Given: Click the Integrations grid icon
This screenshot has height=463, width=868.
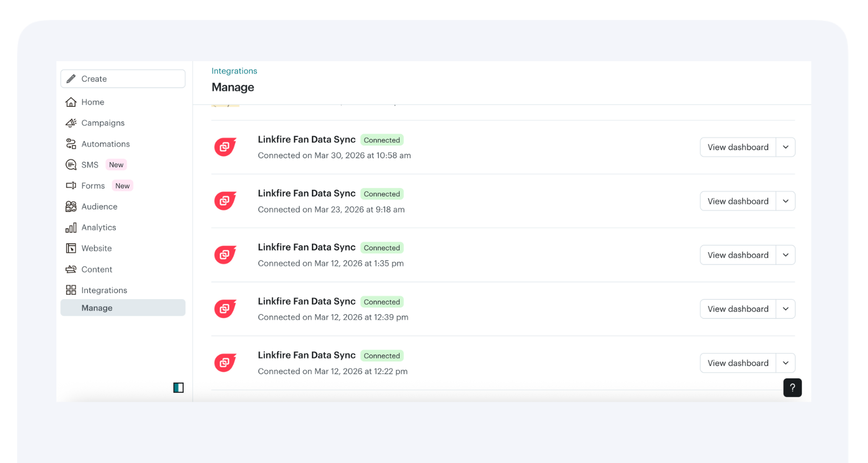Looking at the screenshot, I should coord(71,290).
